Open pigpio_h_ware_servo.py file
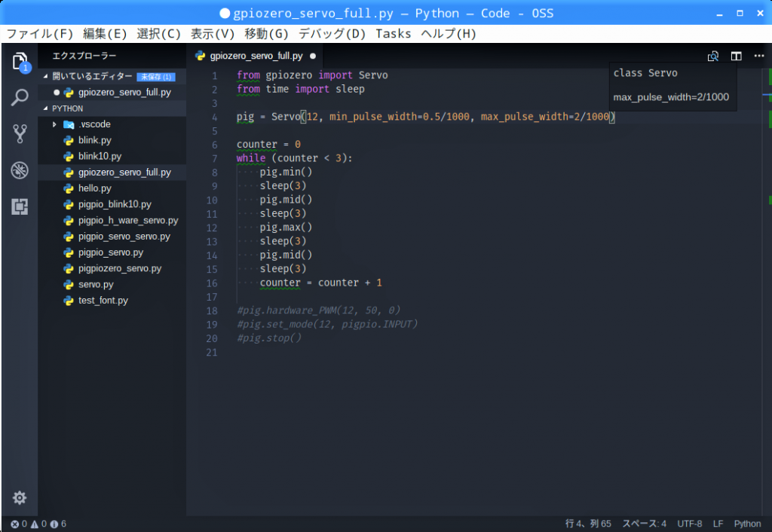The image size is (772, 532). point(112,221)
